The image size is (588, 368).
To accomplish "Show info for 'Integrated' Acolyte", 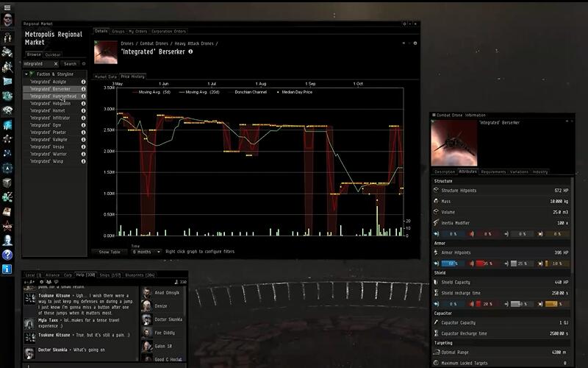I will coord(83,82).
